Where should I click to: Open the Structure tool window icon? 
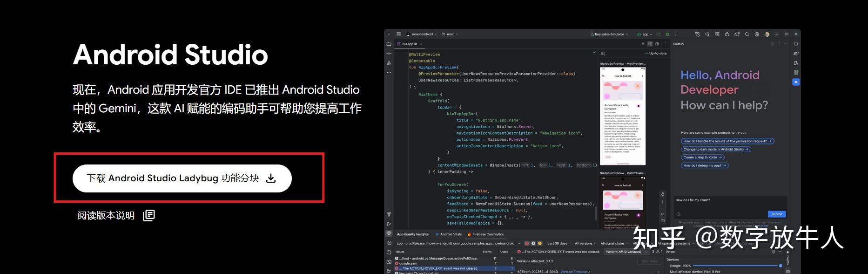tap(389, 63)
